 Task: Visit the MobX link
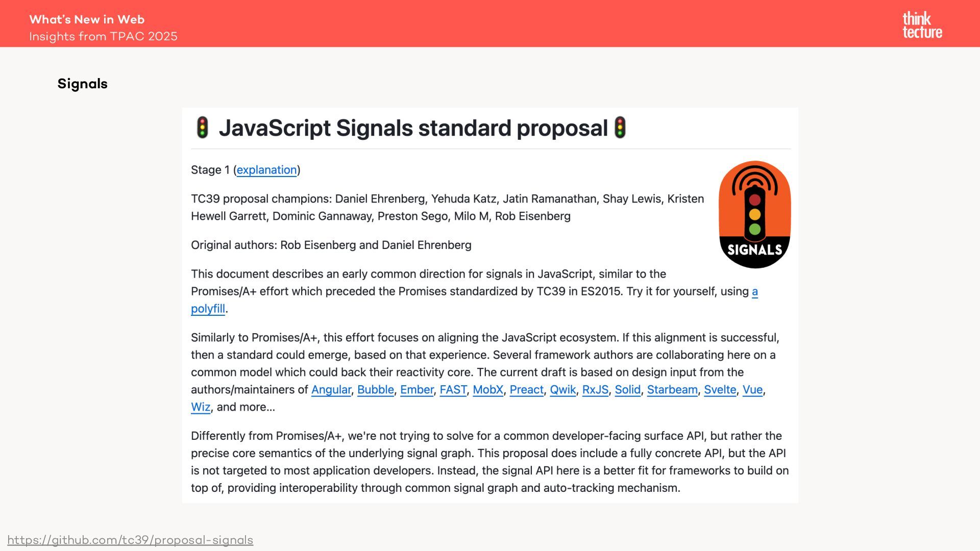[488, 390]
